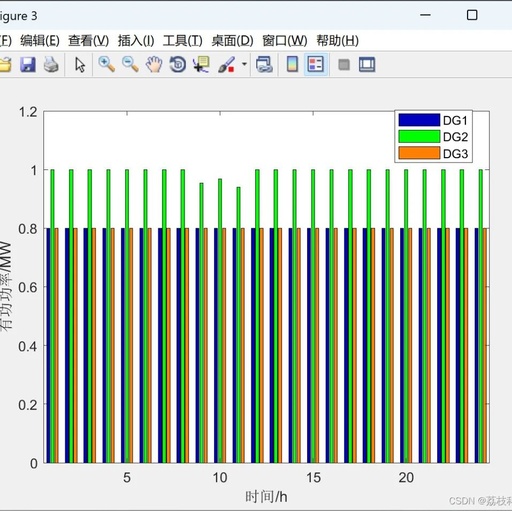This screenshot has height=511, width=512.
Task: Click the DG2 legend label
Action: tap(455, 137)
